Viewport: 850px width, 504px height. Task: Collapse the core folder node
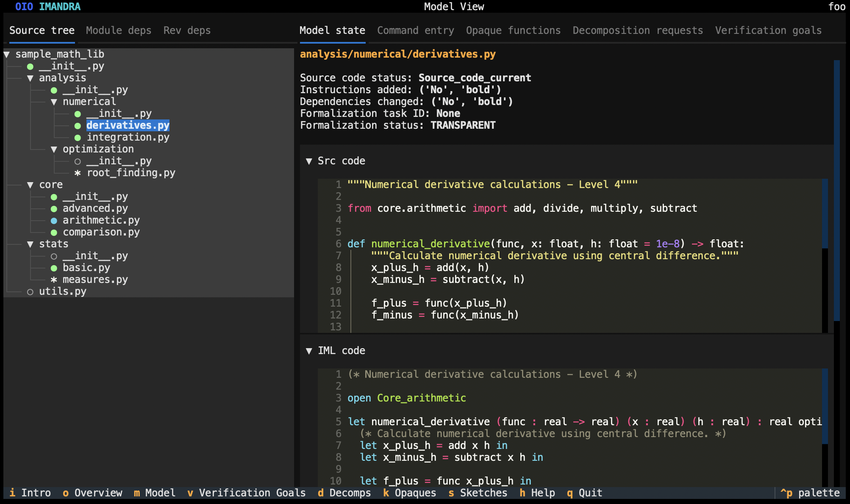click(30, 185)
